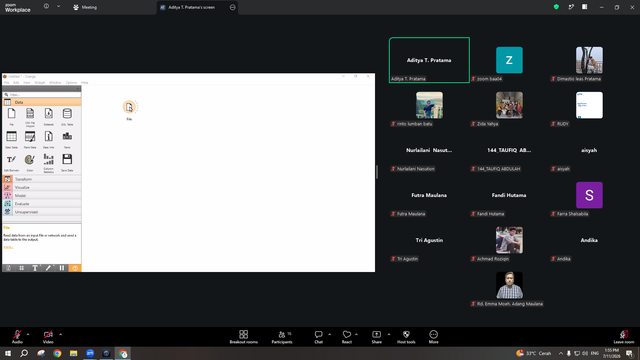This screenshot has width=640, height=360.
Task: Open Host tools in Zoom
Action: (x=406, y=337)
